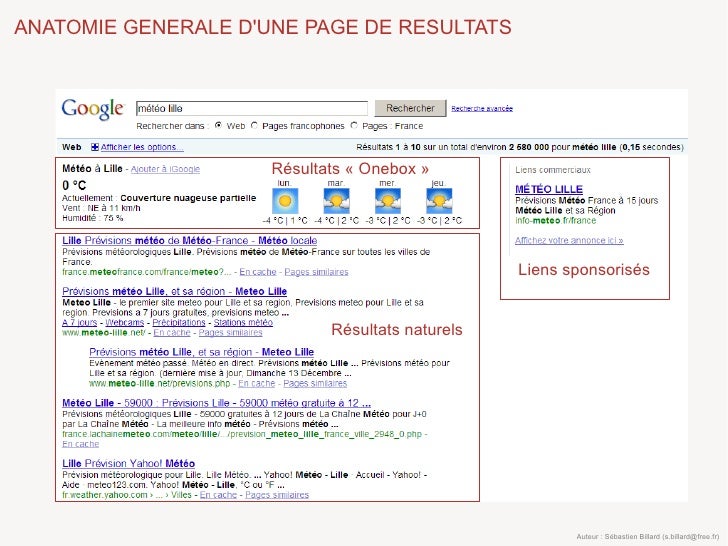Click Pages similaires for meteofrance result

tap(316, 272)
